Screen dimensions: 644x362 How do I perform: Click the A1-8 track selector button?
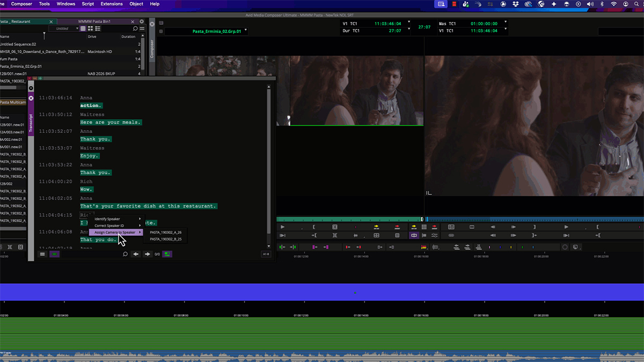click(x=266, y=254)
